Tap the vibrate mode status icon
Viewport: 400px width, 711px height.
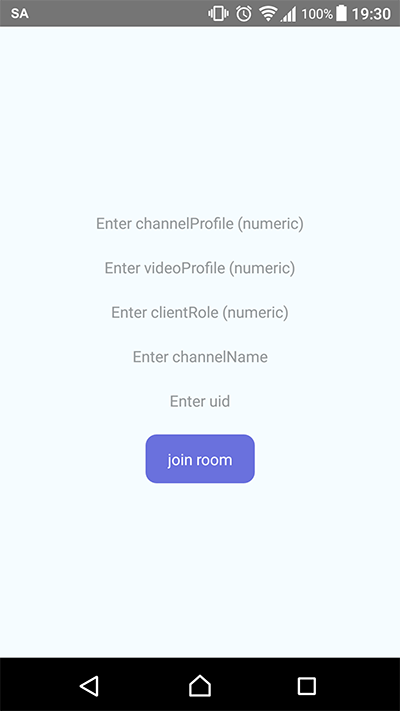(x=219, y=14)
